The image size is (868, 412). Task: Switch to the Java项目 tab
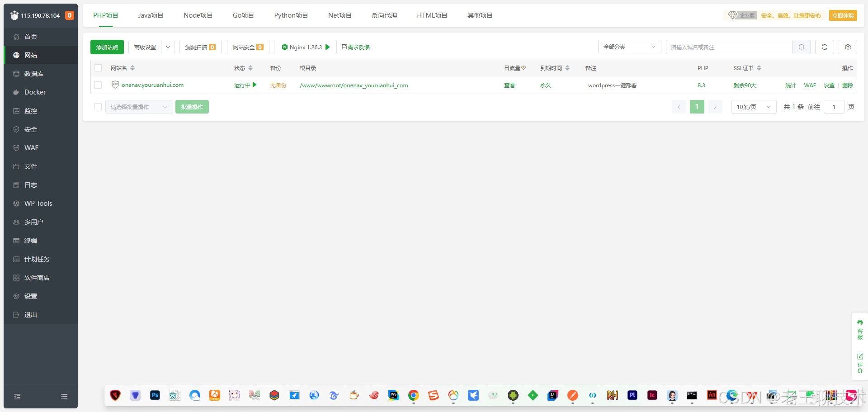click(151, 15)
